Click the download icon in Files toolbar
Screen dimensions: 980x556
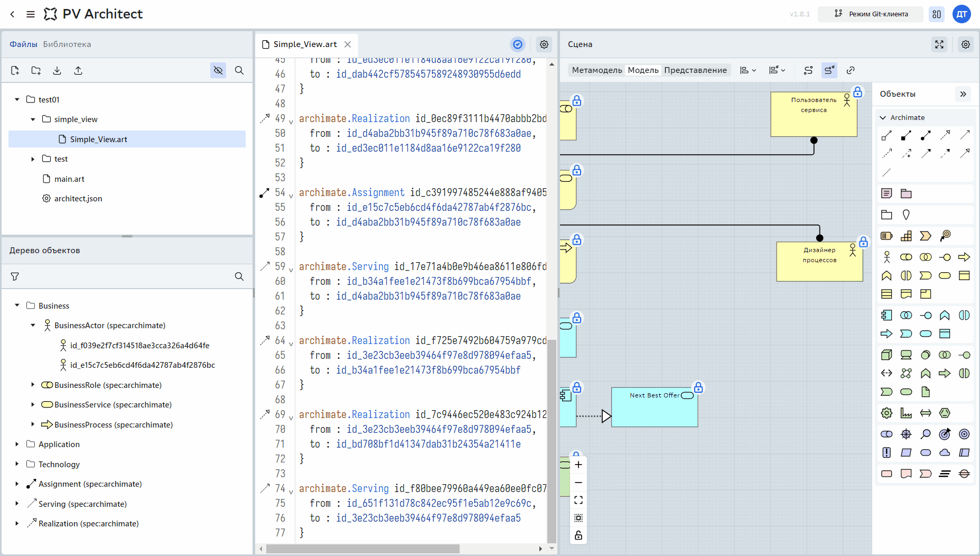pos(57,70)
